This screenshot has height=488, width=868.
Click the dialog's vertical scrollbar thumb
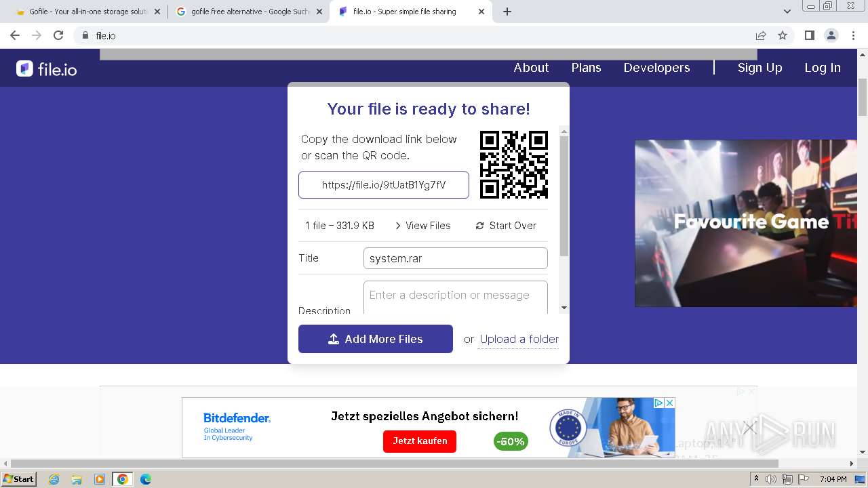coord(564,197)
